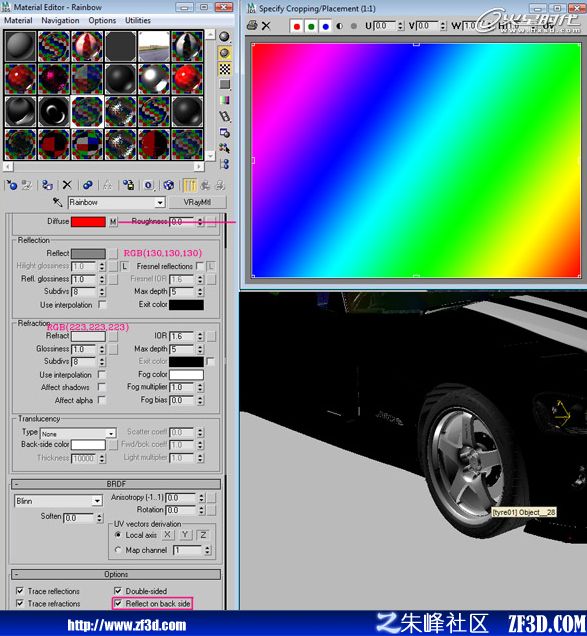Open the Rainbow material name dropdown
This screenshot has height=636, width=587.
160,202
